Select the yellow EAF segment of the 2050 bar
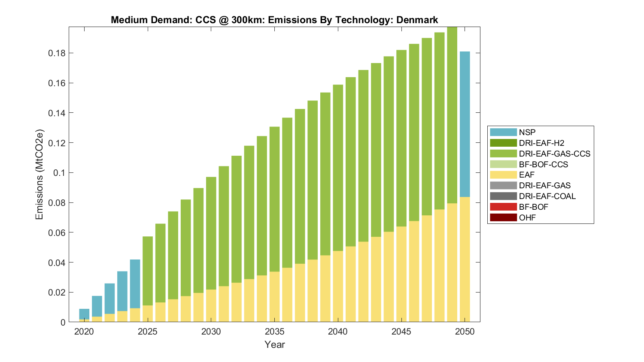The width and height of the screenshot is (644, 362). [x=465, y=259]
